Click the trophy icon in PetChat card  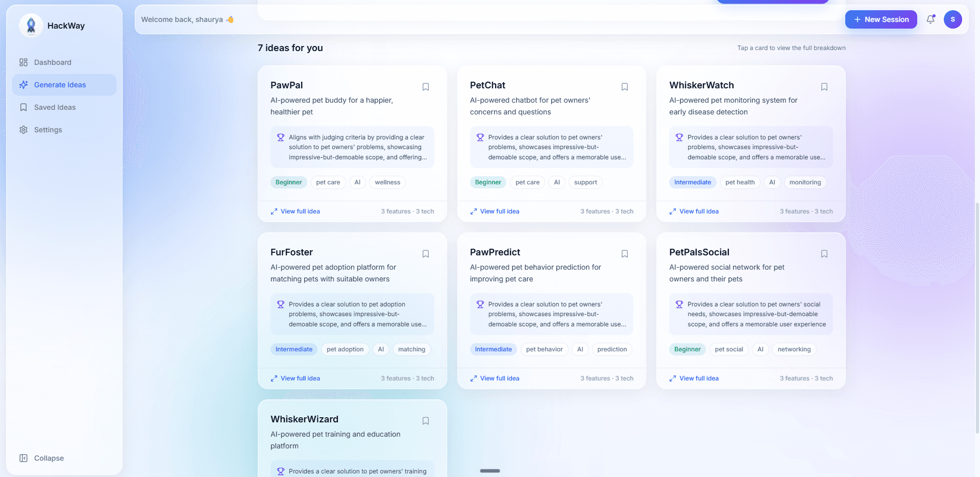480,137
